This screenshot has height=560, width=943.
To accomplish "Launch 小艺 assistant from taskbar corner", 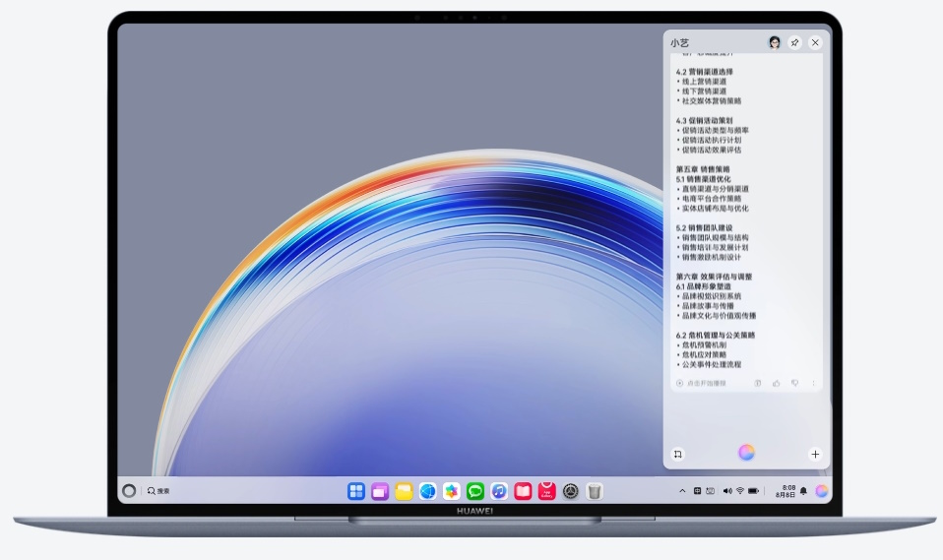I will click(822, 491).
